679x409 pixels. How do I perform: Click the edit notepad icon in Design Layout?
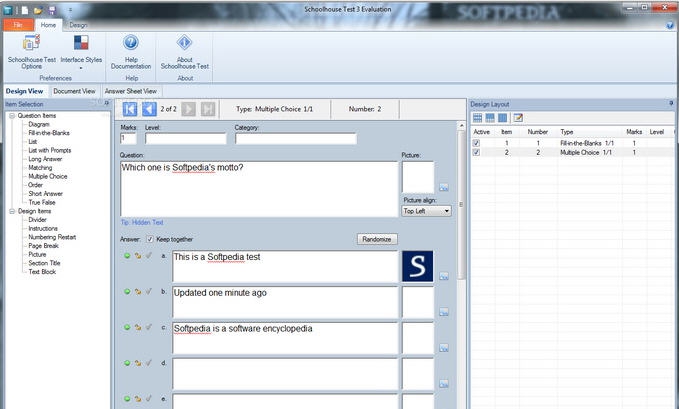(518, 118)
